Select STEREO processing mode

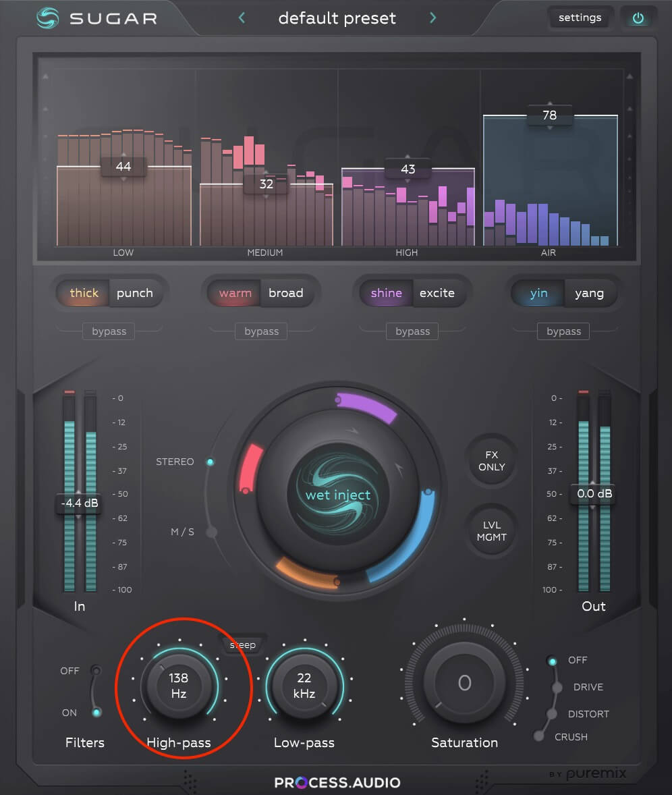pyautogui.click(x=210, y=462)
